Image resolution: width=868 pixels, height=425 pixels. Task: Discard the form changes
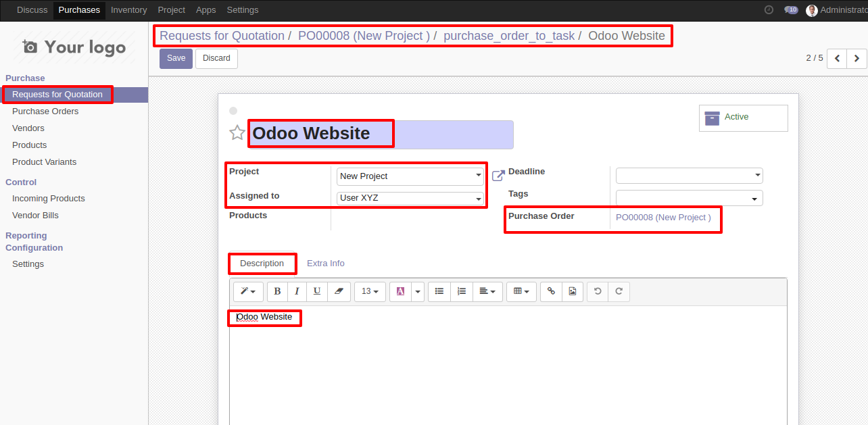216,58
